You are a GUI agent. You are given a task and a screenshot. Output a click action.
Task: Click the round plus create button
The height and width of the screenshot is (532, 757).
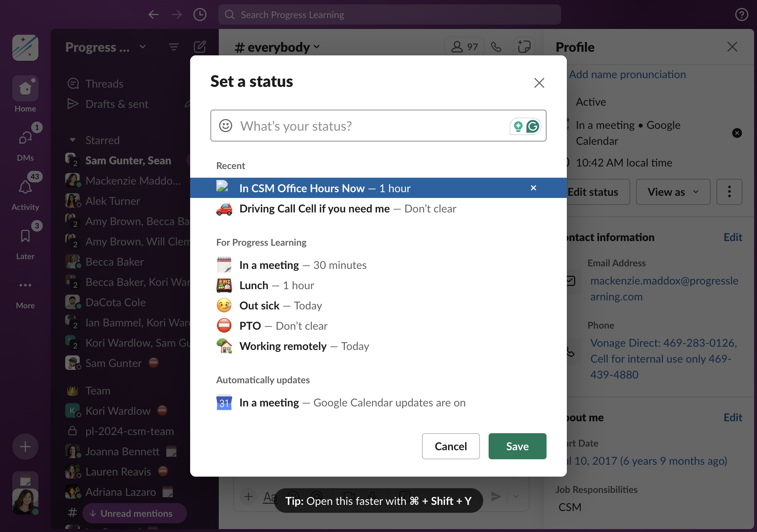[x=25, y=447]
